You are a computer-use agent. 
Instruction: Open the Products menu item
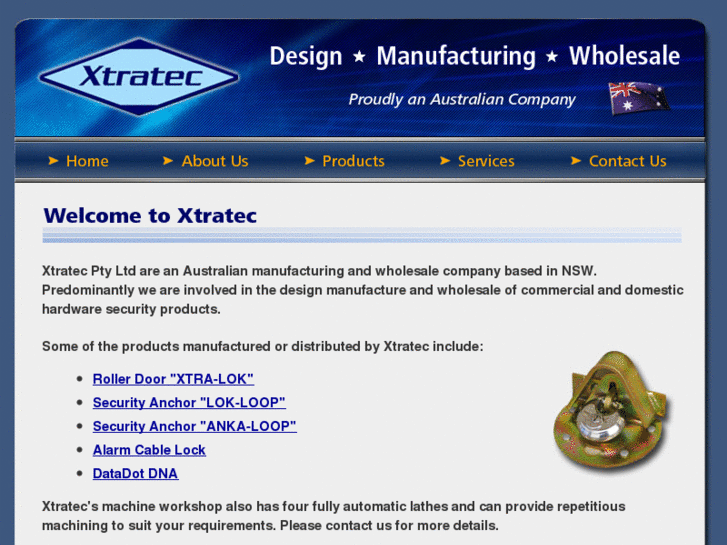[x=353, y=161]
